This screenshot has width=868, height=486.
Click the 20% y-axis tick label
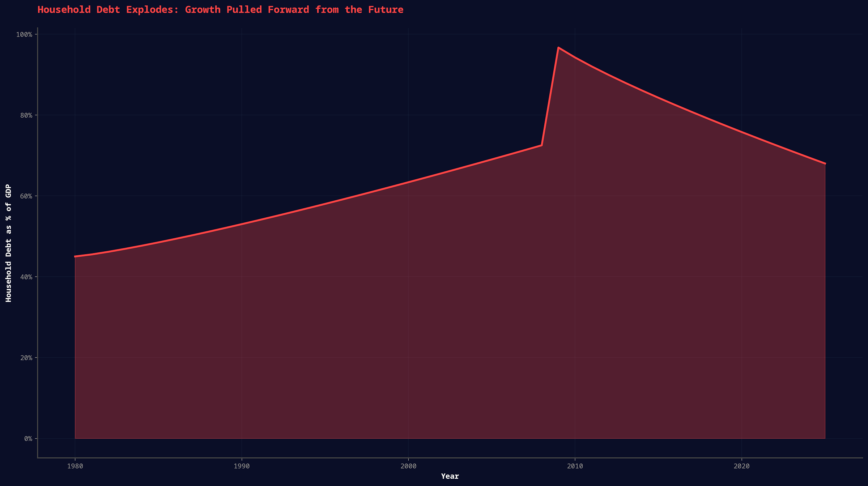26,358
